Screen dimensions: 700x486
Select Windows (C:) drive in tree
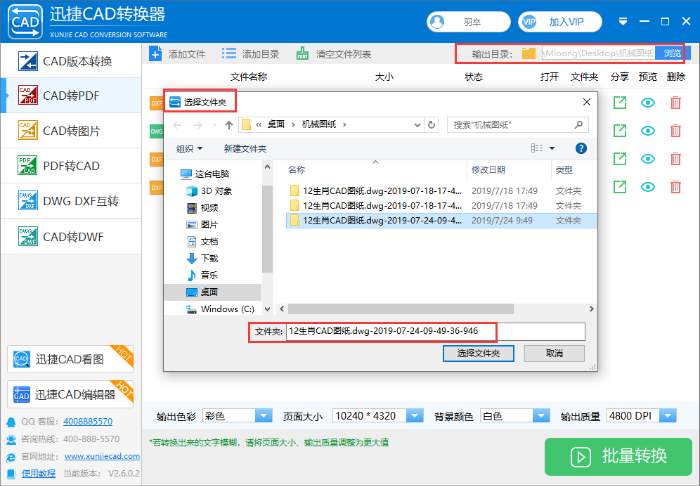(x=220, y=309)
